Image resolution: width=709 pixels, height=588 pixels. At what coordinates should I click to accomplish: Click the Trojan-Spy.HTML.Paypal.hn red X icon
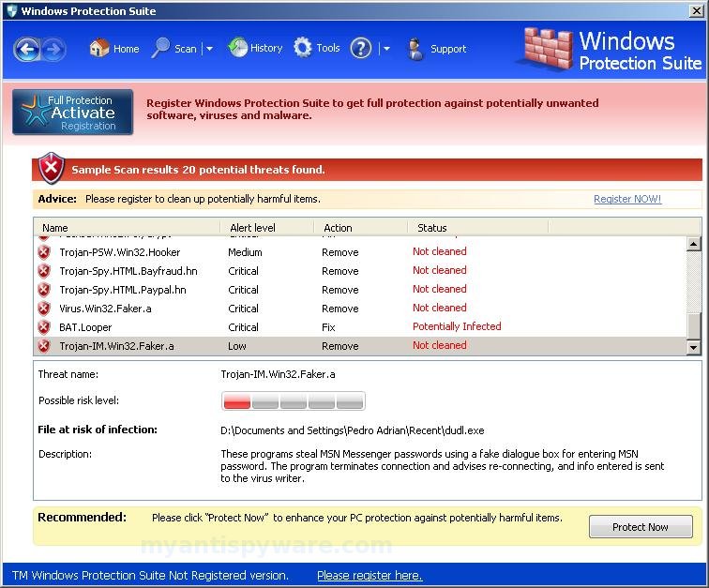[44, 290]
